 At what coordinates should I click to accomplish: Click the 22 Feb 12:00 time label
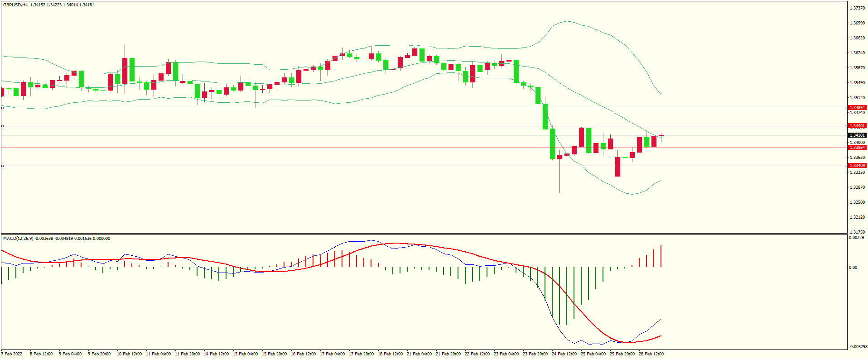click(x=477, y=354)
